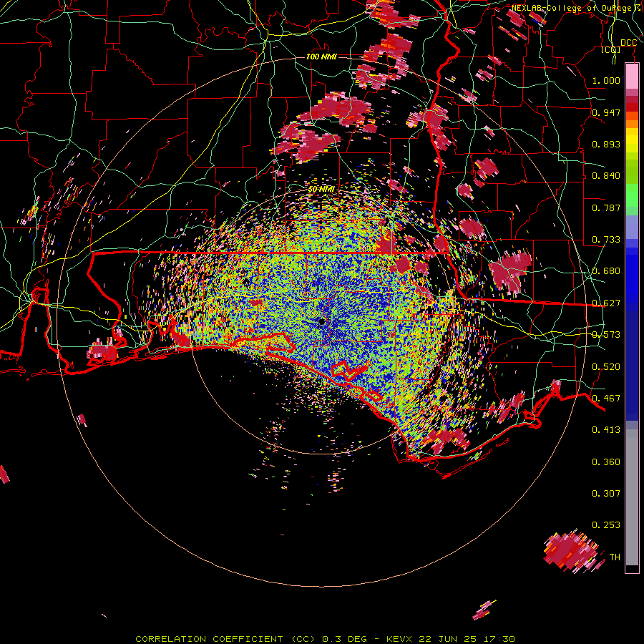The height and width of the screenshot is (644, 644).
Task: Pick the orange segment of the color bar
Action: coord(632,124)
